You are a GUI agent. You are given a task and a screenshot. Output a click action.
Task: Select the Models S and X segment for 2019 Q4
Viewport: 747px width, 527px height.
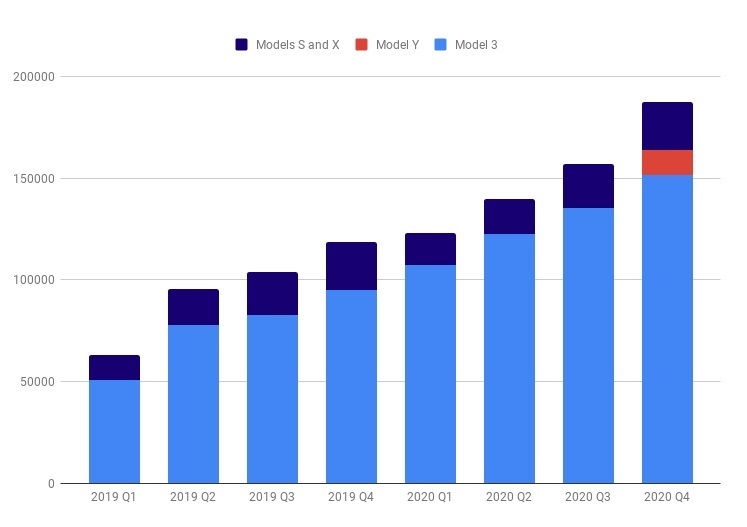point(352,266)
